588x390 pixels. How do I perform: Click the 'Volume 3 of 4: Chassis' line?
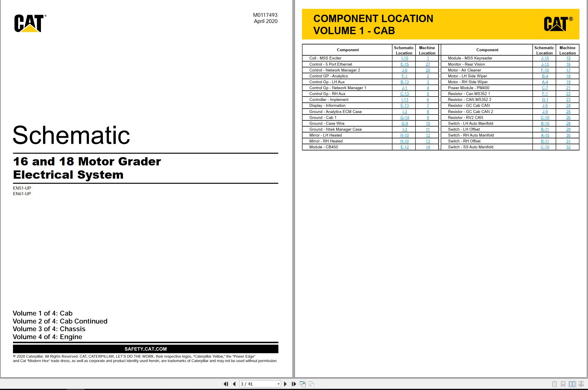49,329
